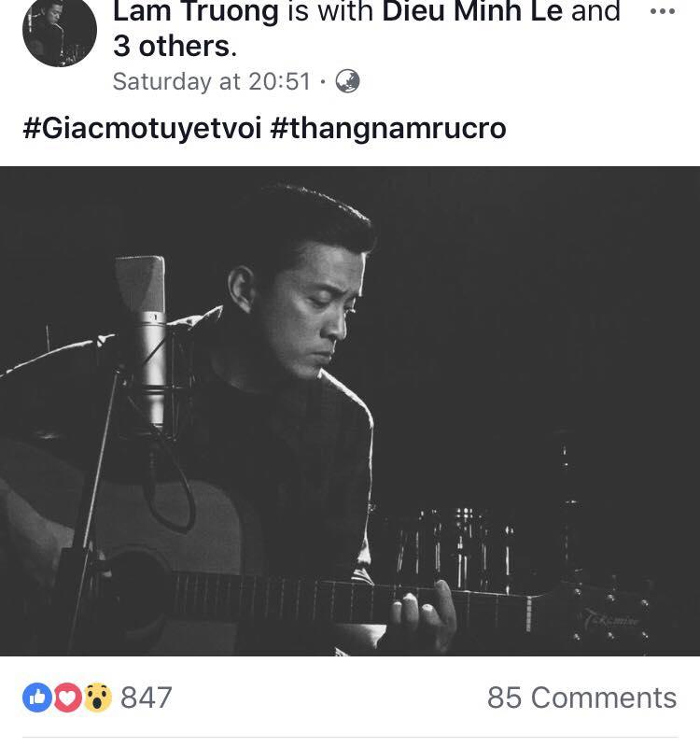Viewport: 700px width, 747px height.
Task: Open the 85 Comments section
Action: (x=581, y=698)
